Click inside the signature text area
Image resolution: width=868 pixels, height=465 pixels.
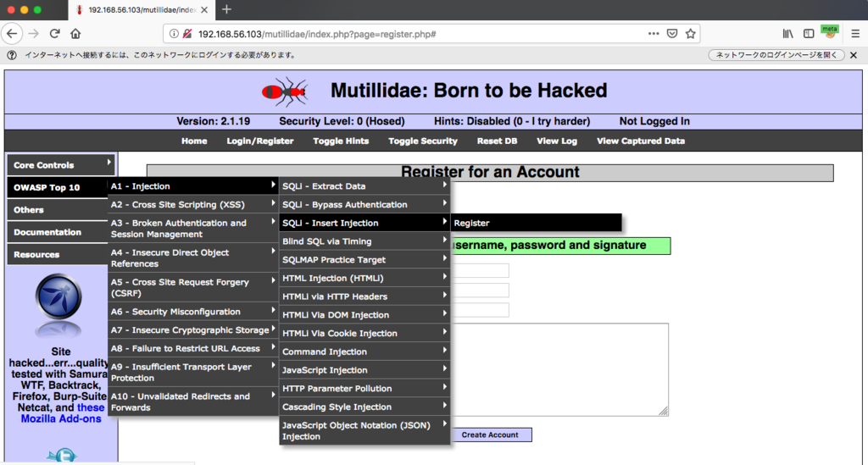tap(559, 369)
